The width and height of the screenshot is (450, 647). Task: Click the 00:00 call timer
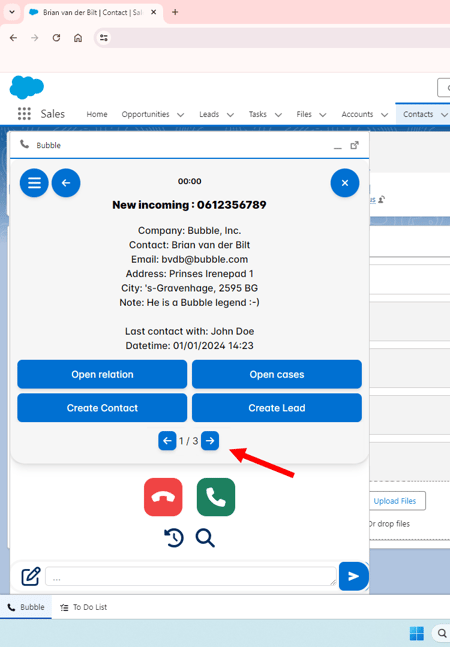[x=189, y=181]
